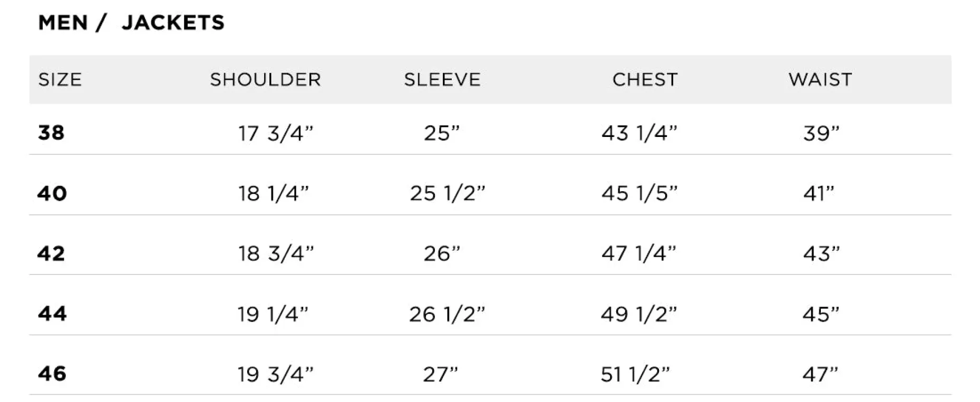Click size 44 row label
Screen dimensions: 980x402
[x=52, y=313]
